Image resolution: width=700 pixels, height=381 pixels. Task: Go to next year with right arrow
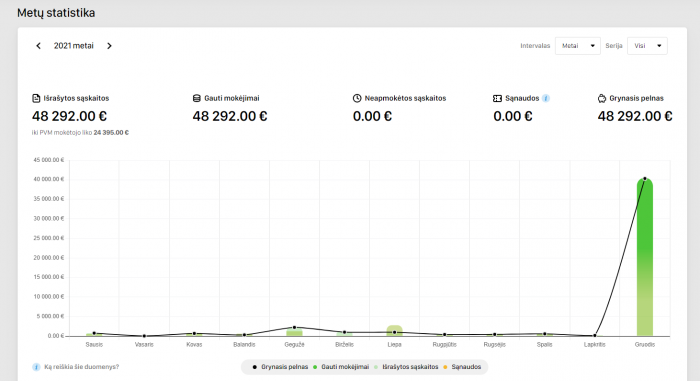[x=109, y=46]
